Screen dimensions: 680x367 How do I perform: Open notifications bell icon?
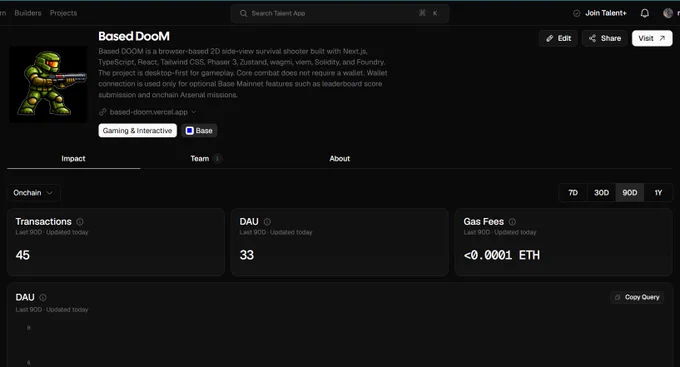tap(645, 13)
